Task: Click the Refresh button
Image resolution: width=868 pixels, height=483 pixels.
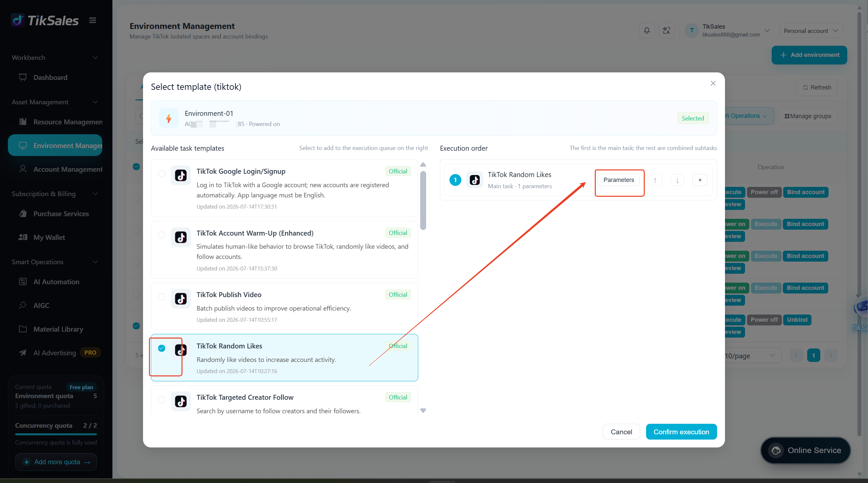Action: (817, 88)
